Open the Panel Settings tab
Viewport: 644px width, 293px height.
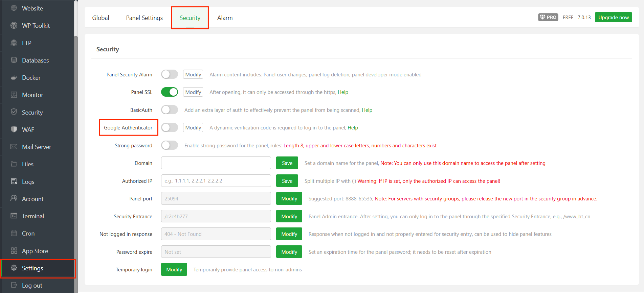click(144, 18)
